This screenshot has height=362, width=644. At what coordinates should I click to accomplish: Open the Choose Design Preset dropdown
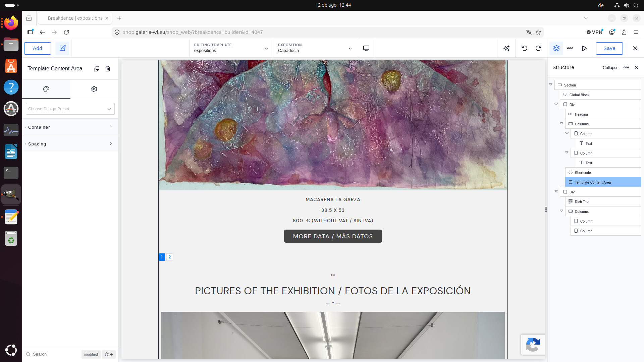point(70,109)
